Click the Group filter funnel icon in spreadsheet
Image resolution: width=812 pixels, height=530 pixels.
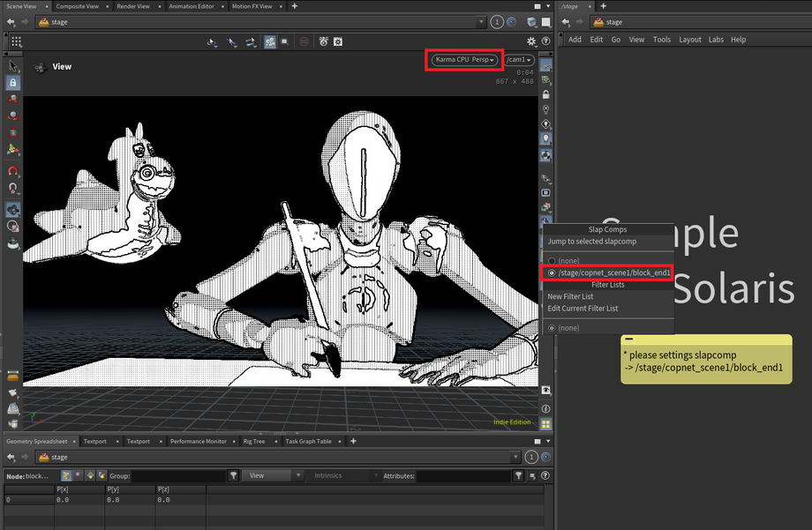pyautogui.click(x=233, y=475)
